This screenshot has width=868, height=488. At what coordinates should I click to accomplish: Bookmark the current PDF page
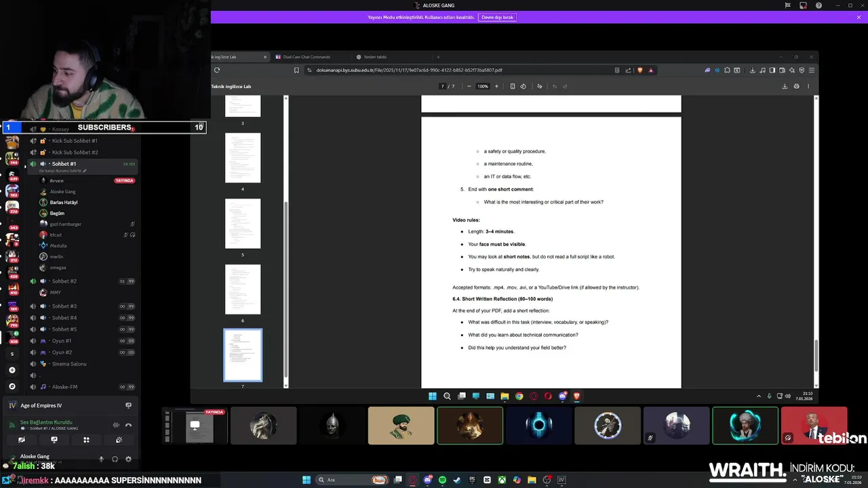[x=296, y=70]
